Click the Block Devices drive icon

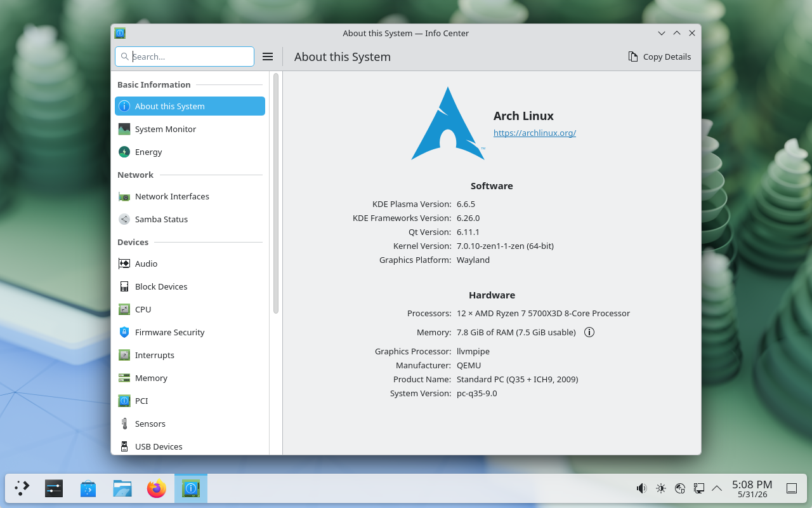point(124,286)
